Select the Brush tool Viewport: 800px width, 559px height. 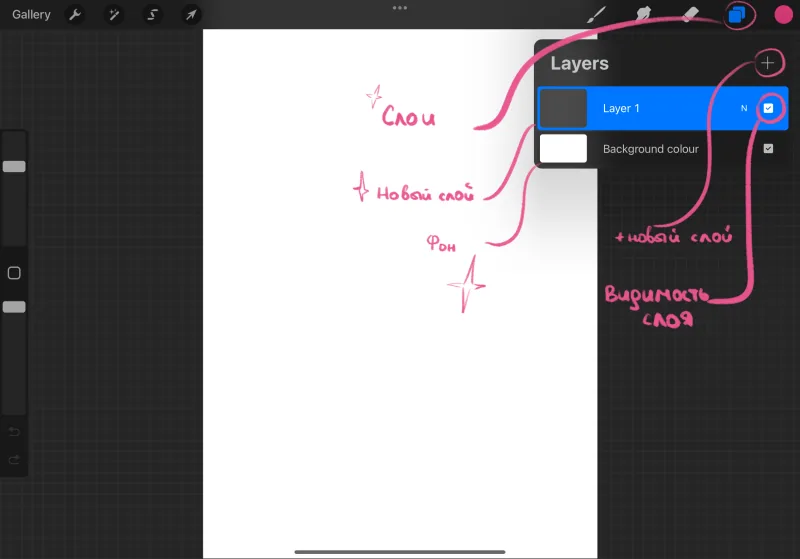pos(596,15)
